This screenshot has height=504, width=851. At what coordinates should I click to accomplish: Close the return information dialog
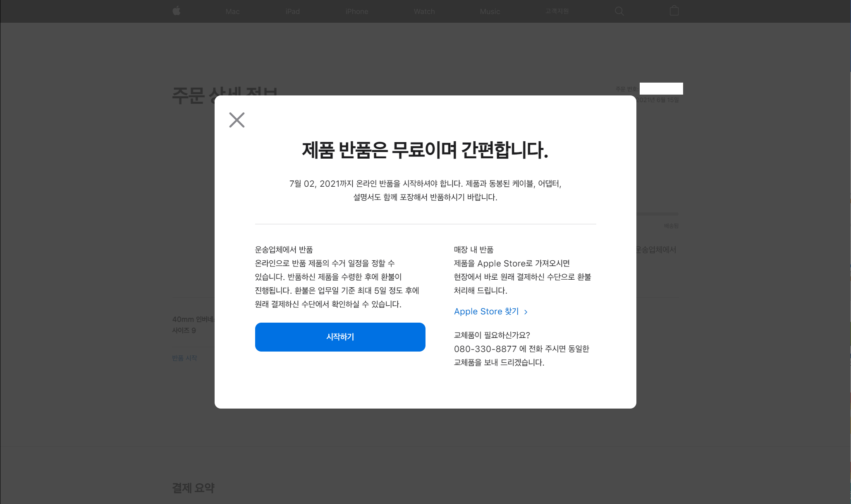(237, 120)
